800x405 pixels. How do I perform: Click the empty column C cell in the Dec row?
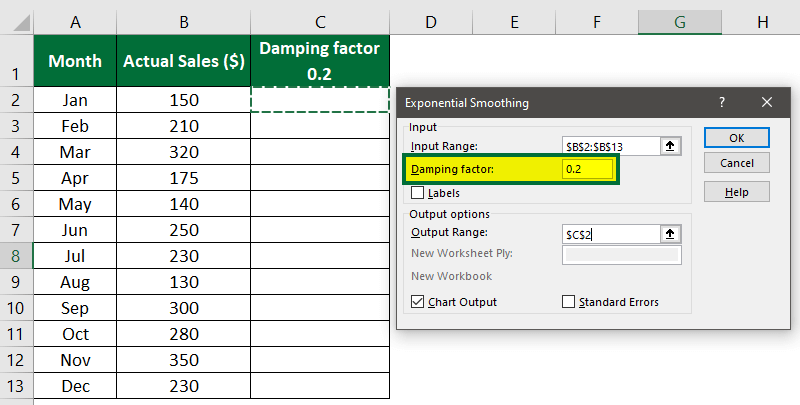tap(320, 386)
